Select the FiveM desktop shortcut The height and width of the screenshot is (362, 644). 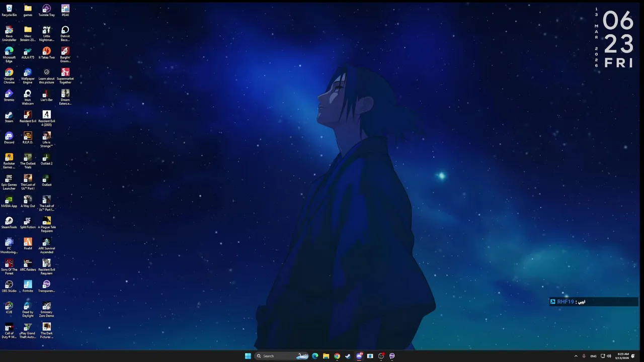(x=28, y=244)
